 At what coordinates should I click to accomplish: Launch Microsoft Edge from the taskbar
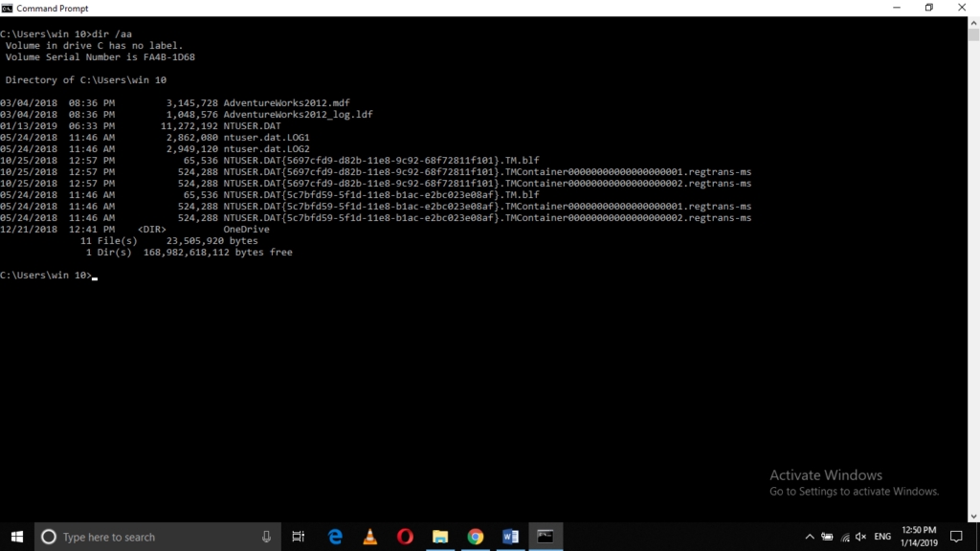pyautogui.click(x=335, y=537)
